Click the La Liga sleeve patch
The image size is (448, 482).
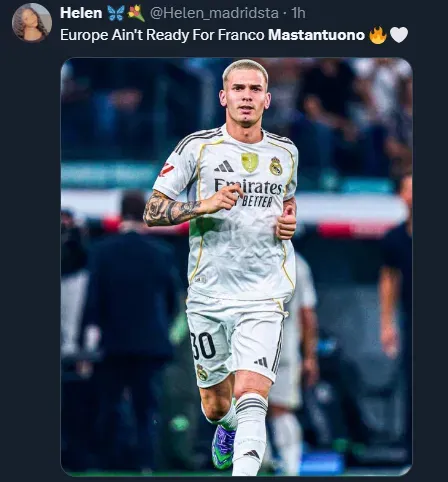tap(166, 170)
